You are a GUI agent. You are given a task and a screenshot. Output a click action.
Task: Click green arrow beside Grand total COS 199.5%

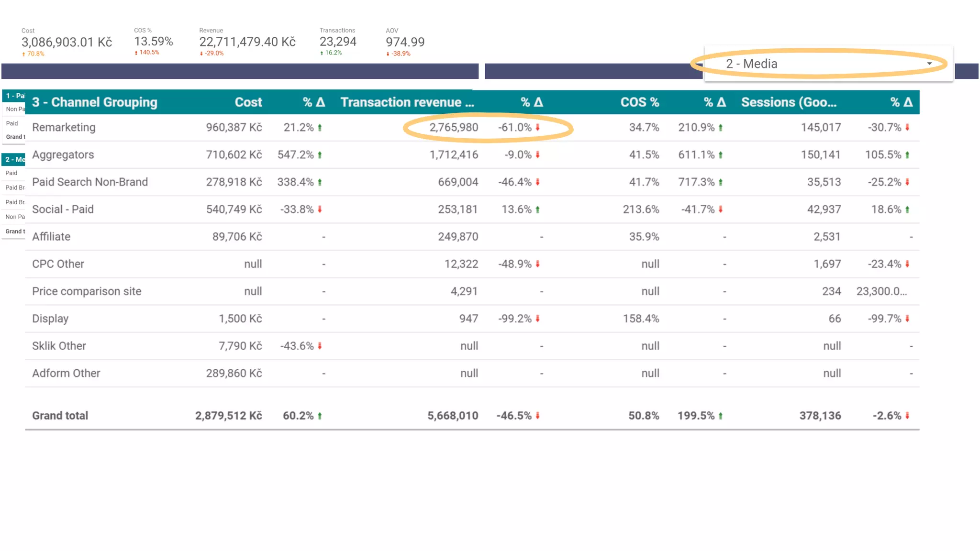point(720,416)
